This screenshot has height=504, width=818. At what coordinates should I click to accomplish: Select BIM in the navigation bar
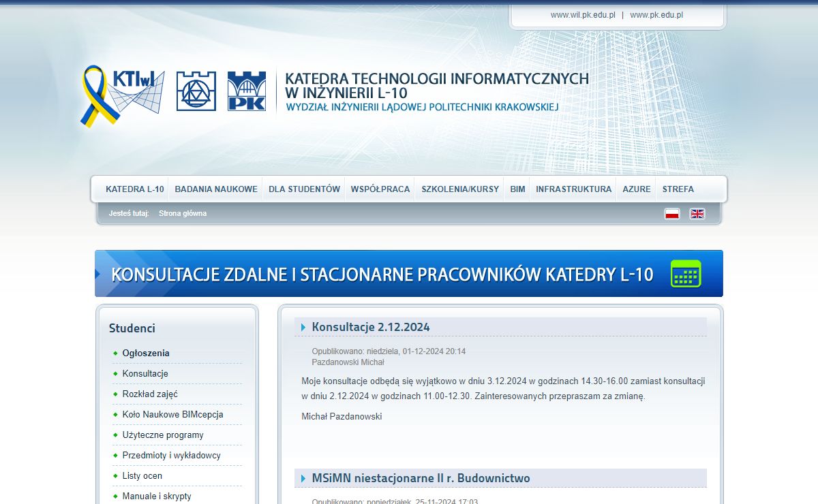point(517,189)
